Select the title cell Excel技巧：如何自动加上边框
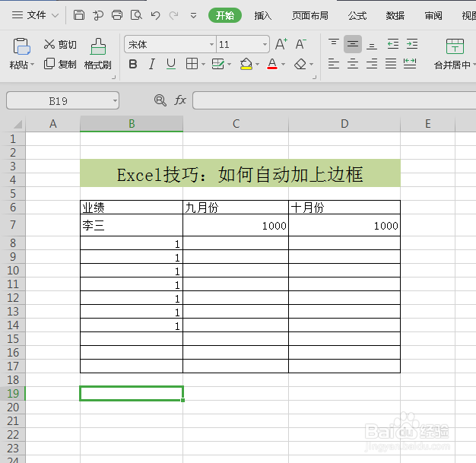The width and height of the screenshot is (476, 463). click(240, 173)
